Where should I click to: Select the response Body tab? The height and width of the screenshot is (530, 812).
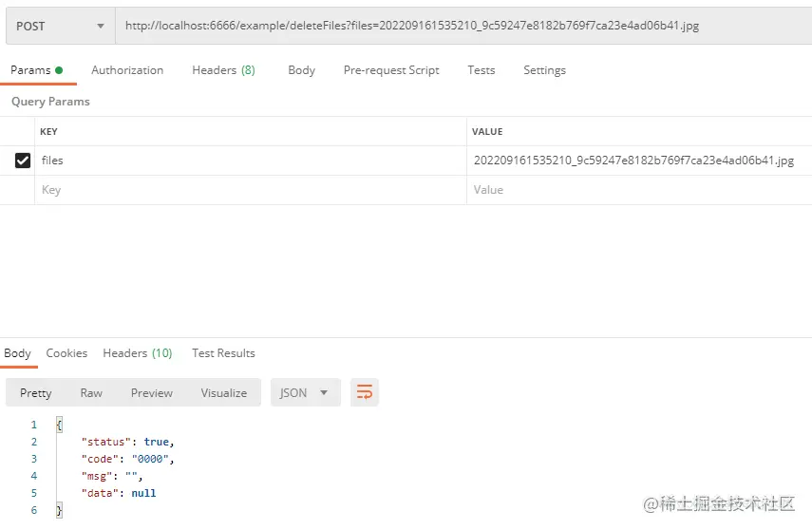tap(18, 353)
